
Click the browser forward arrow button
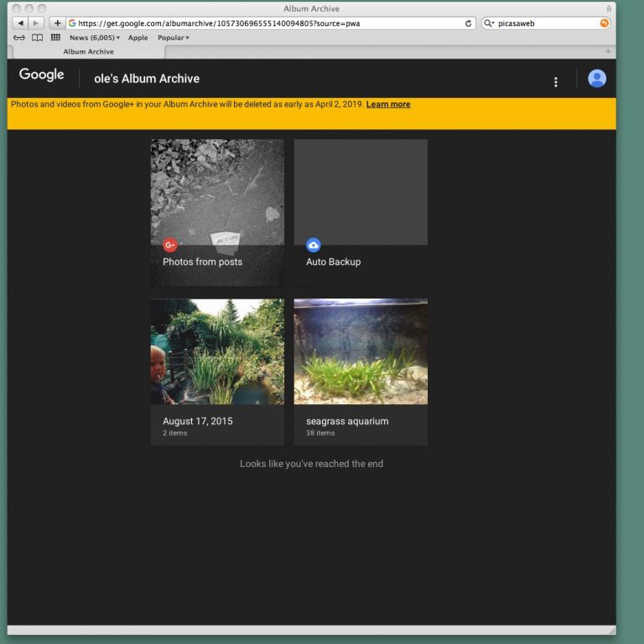[36, 23]
